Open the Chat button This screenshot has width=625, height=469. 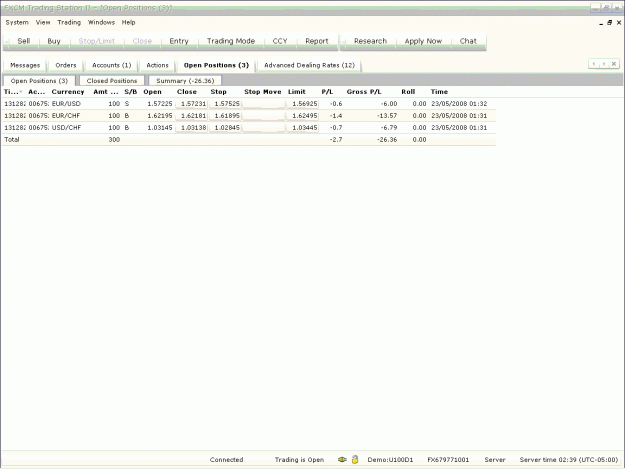pos(468,41)
